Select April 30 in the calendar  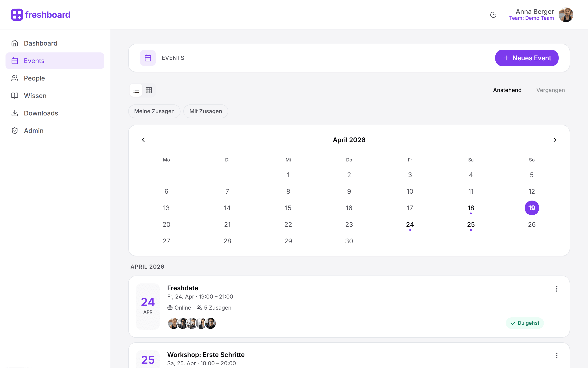349,241
